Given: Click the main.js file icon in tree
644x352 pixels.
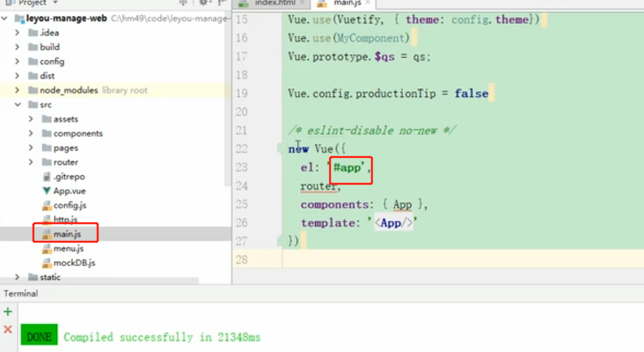Looking at the screenshot, I should click(47, 234).
